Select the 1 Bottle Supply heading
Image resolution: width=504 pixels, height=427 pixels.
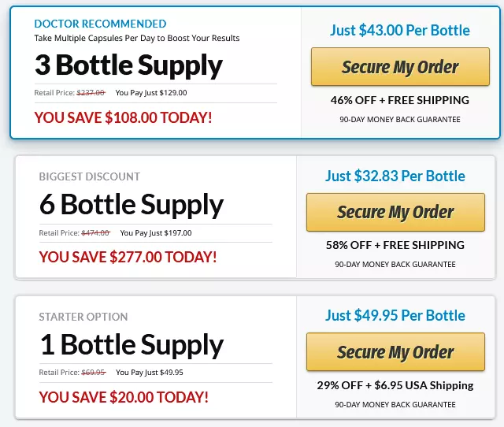[132, 345]
